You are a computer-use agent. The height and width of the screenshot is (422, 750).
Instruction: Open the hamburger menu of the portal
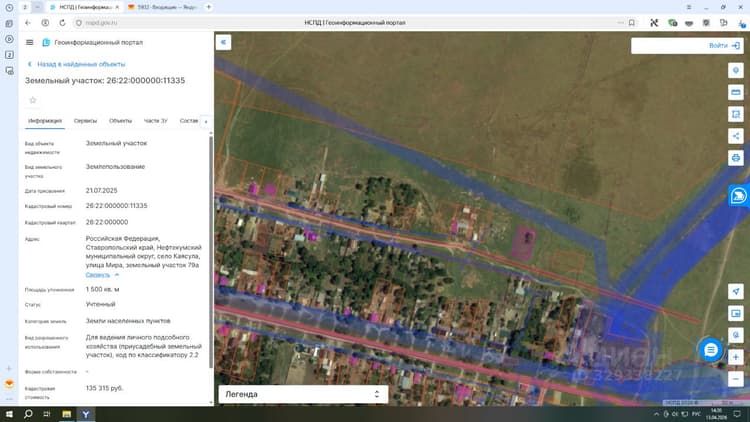[x=30, y=42]
